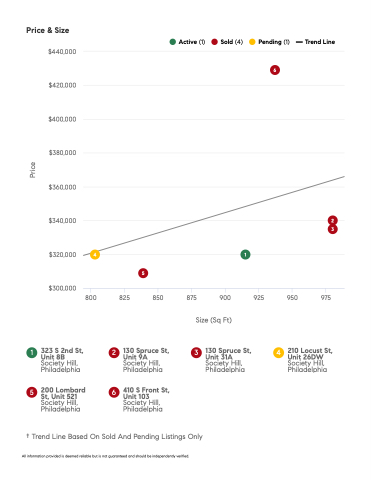
Task: Click the green data point numbered 1
Action: click(x=245, y=255)
